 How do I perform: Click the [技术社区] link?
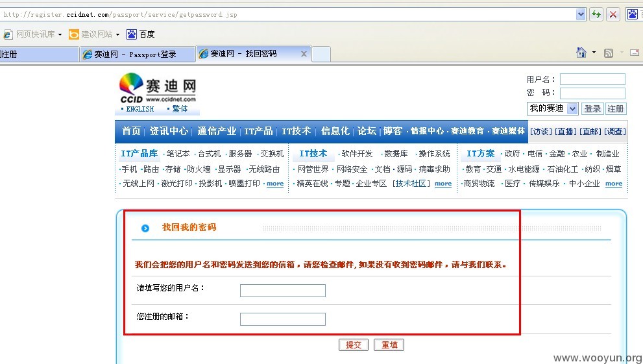411,183
